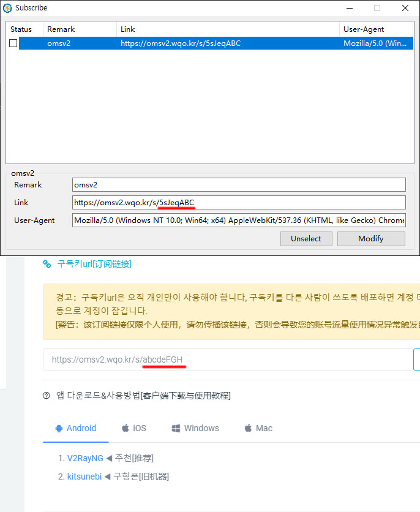This screenshot has width=420, height=512.
Task: Select the omsv2 row in subscription list
Action: tap(184, 43)
